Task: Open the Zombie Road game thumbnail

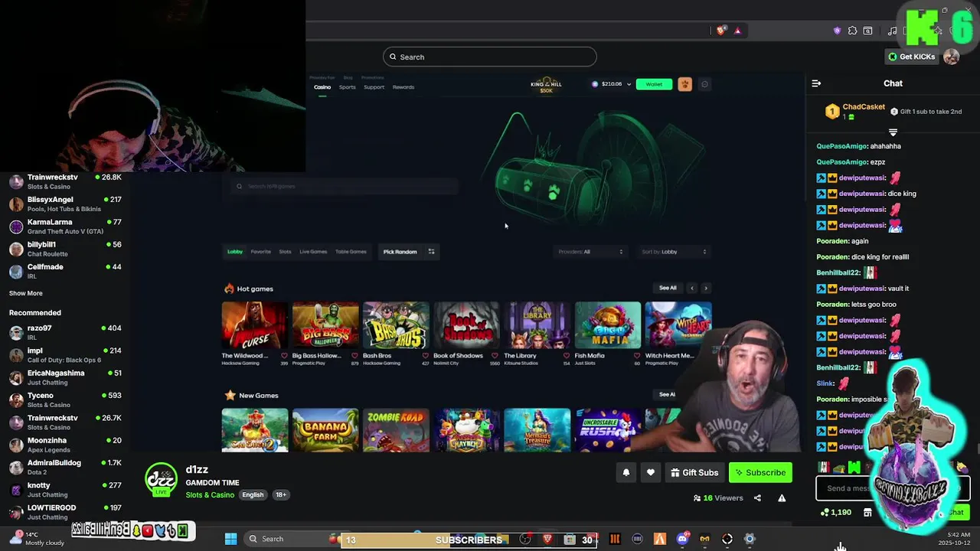Action: pyautogui.click(x=396, y=430)
